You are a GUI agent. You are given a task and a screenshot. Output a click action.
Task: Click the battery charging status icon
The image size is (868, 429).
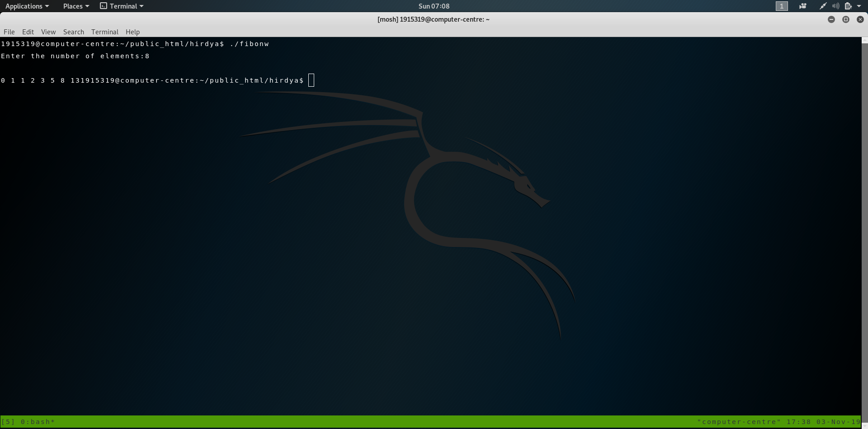coord(848,6)
